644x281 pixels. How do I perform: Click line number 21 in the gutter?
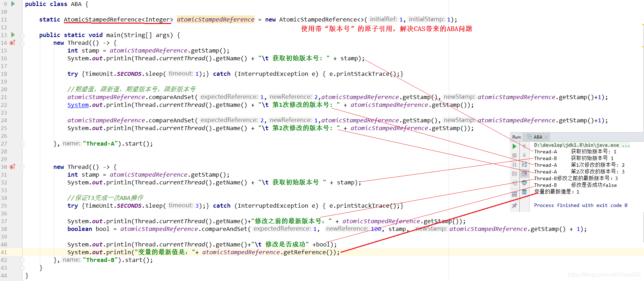click(x=4, y=97)
